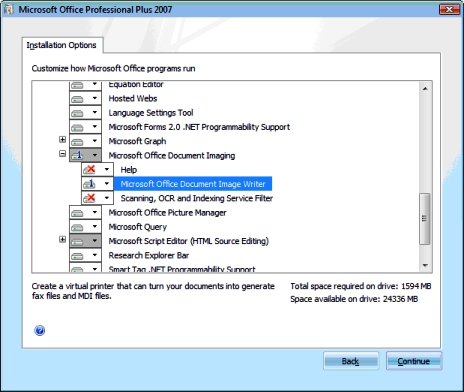Viewport: 464px width, 392px height.
Task: Open dropdown arrow for Microsoft Script Editor
Action: tap(95, 241)
